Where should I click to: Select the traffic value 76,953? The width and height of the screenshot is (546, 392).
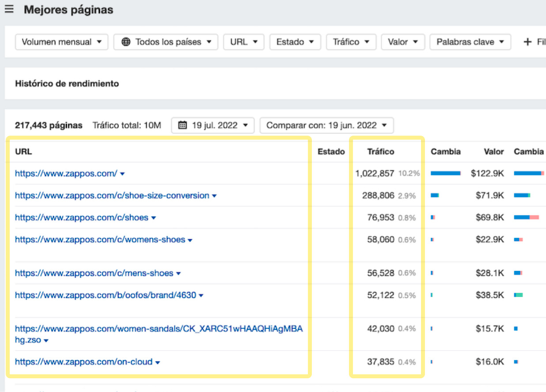coord(381,218)
